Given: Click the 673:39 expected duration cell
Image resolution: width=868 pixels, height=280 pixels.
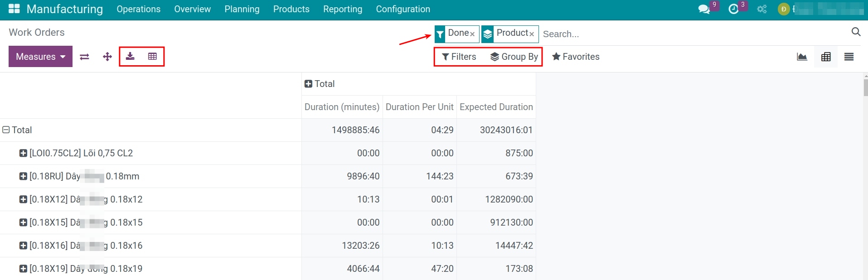Looking at the screenshot, I should coord(496,176).
